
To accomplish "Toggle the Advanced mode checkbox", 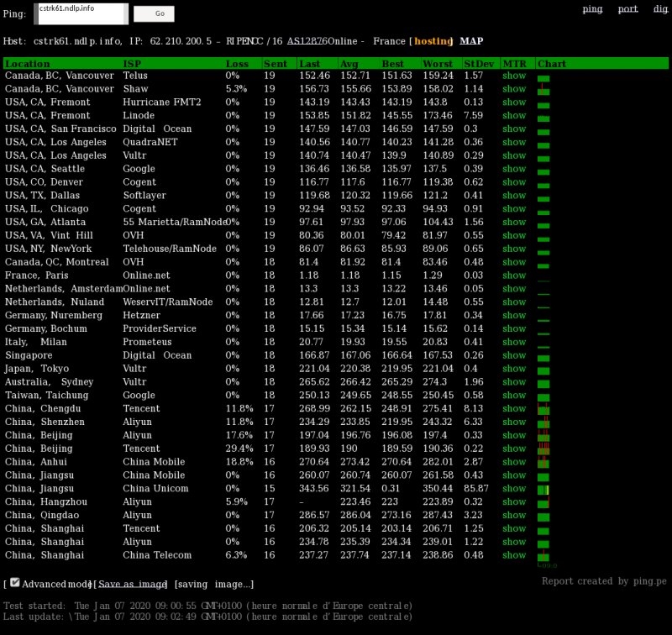I will click(x=14, y=581).
